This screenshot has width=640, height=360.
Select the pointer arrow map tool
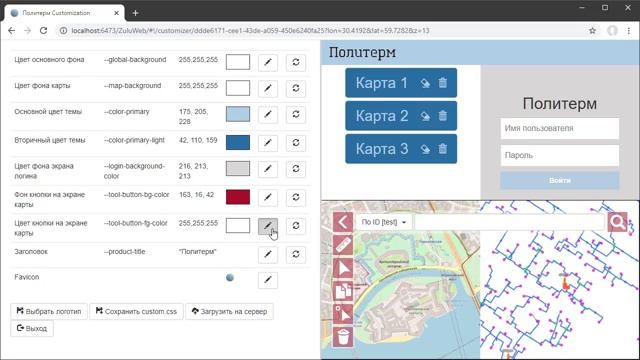(x=343, y=268)
